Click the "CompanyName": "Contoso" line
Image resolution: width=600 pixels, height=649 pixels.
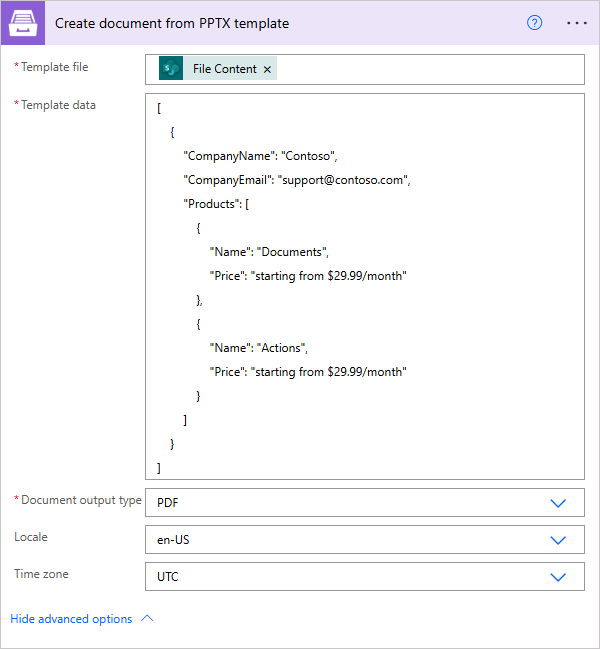[x=260, y=156]
